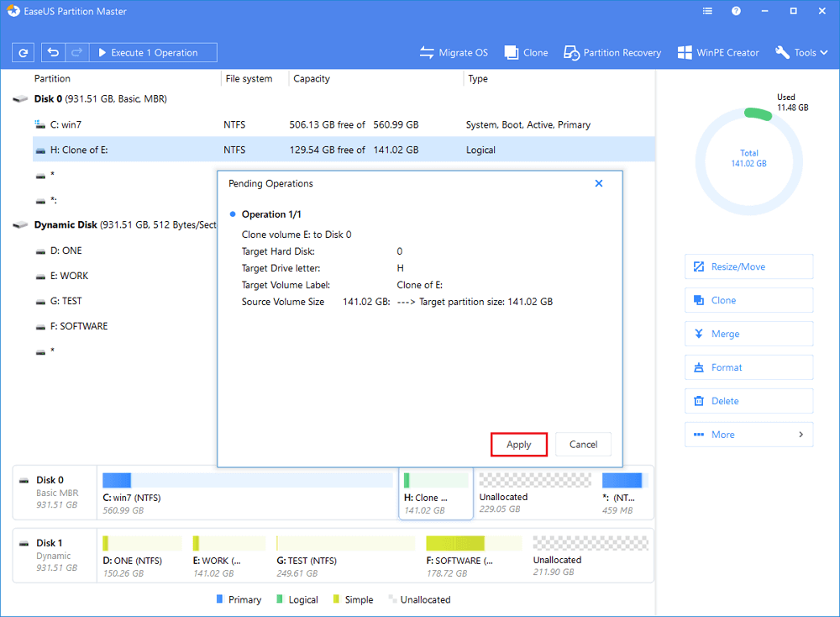Choose Delete in the side panel
840x617 pixels.
[748, 401]
